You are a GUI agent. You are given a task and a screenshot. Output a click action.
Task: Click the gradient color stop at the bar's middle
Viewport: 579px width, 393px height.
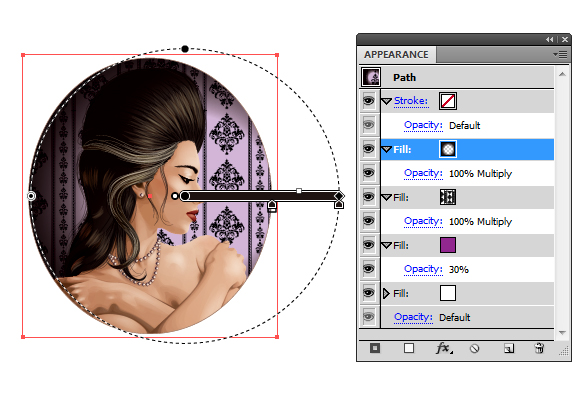click(x=272, y=206)
